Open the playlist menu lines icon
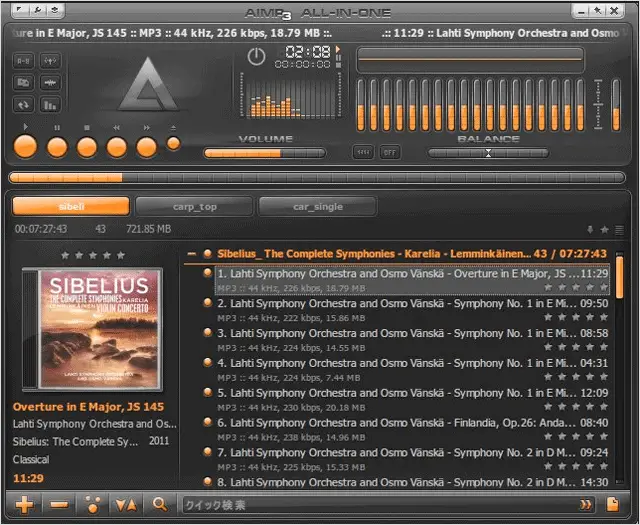The image size is (640, 525). click(x=619, y=230)
